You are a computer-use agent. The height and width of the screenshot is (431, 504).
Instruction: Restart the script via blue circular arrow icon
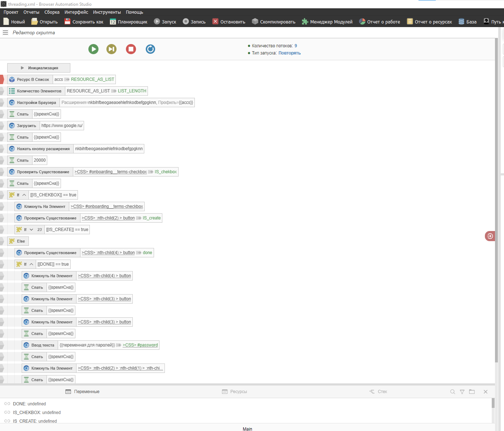[x=150, y=49]
